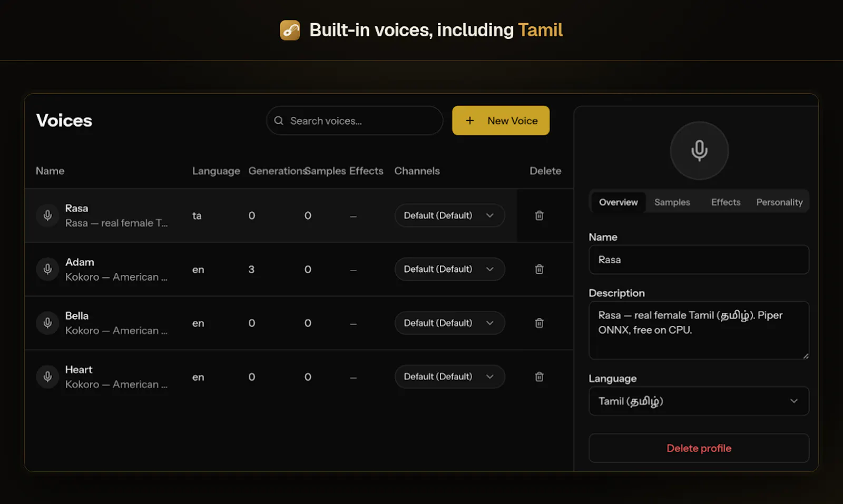The height and width of the screenshot is (504, 843).
Task: Click the search magnifier icon
Action: tap(279, 121)
